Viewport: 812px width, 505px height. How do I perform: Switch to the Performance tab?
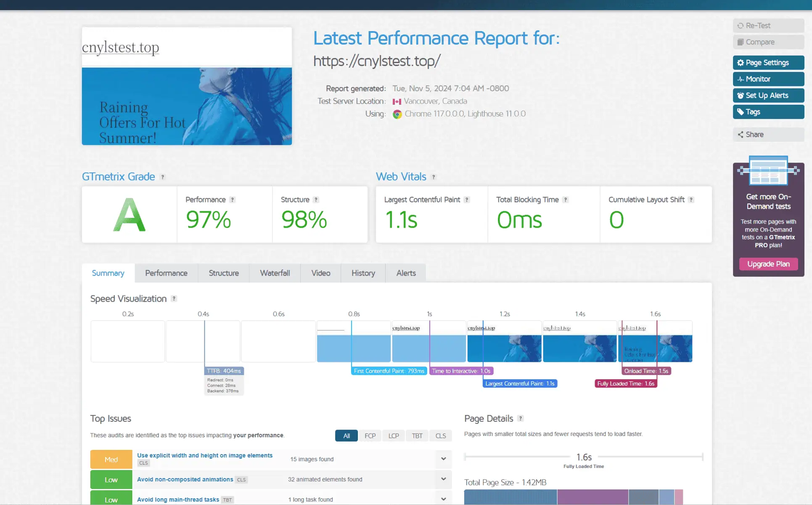click(x=166, y=273)
